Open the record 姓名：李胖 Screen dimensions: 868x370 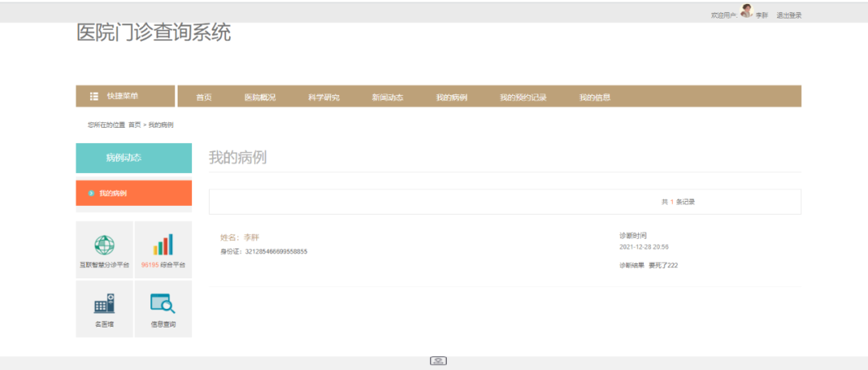tap(240, 237)
